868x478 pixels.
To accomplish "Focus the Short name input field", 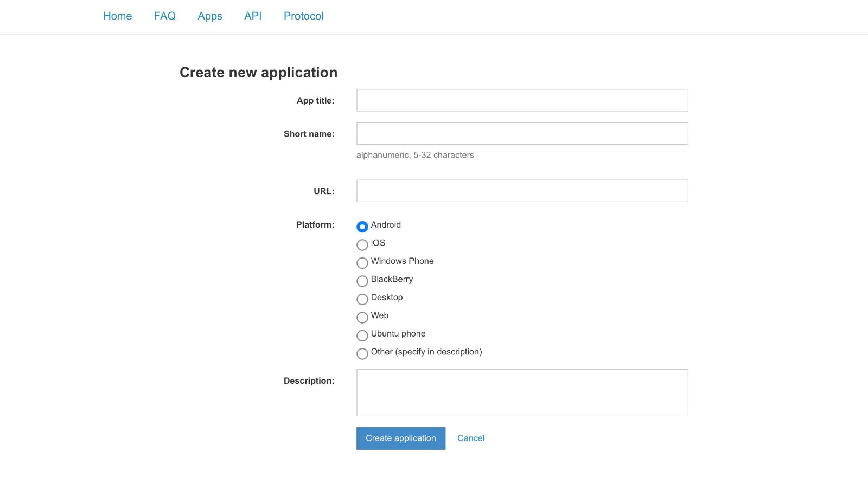I will tap(522, 134).
